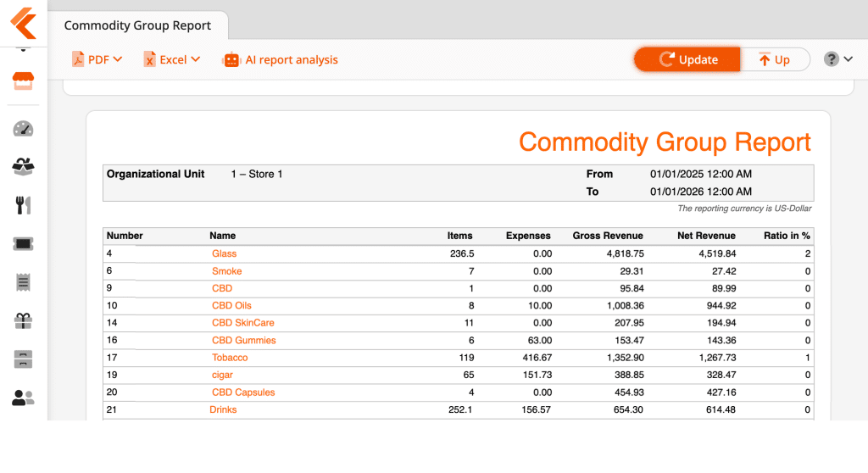Expand the PDF export dropdown arrow
Screen dimensions: 868x473
[118, 59]
